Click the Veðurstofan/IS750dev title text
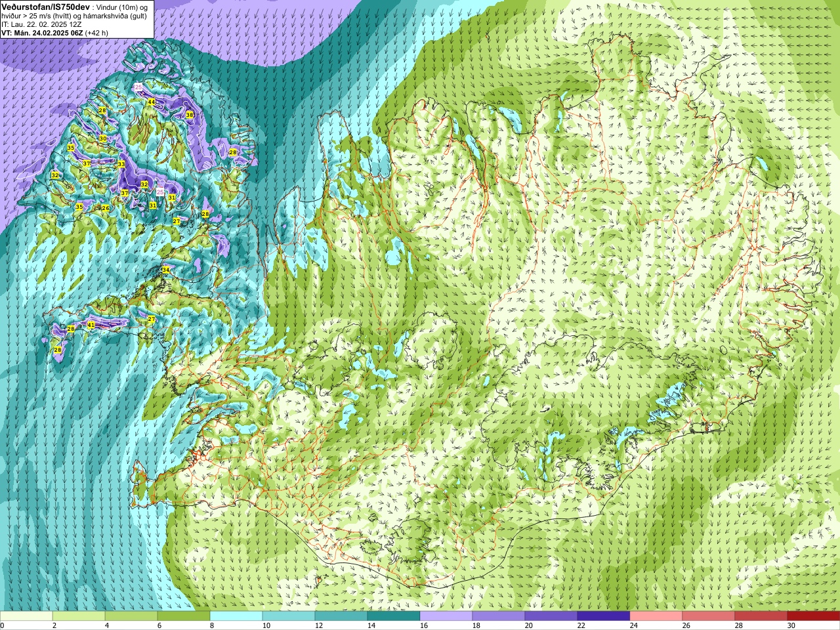 coord(45,7)
